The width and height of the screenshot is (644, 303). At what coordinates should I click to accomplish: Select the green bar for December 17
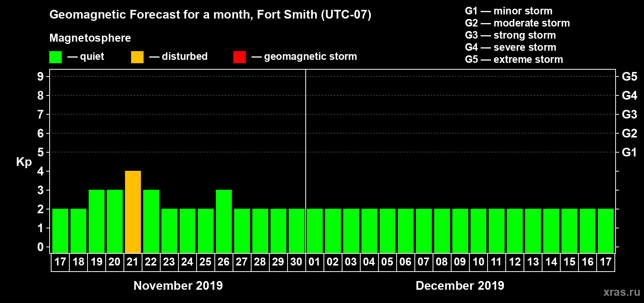606,231
